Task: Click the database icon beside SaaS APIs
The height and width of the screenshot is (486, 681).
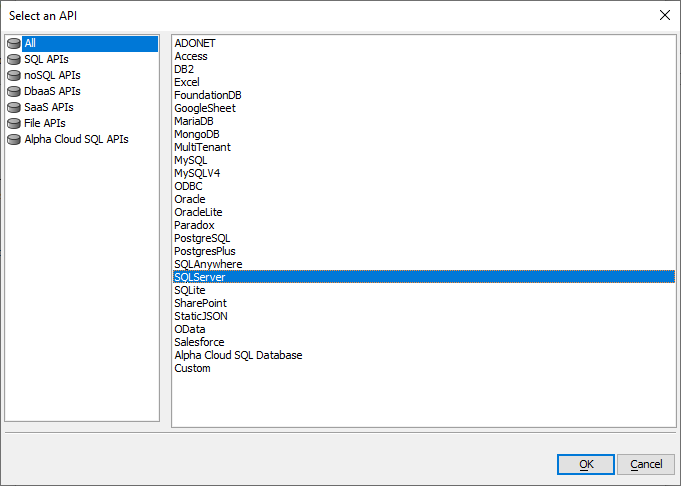Action: coord(14,107)
